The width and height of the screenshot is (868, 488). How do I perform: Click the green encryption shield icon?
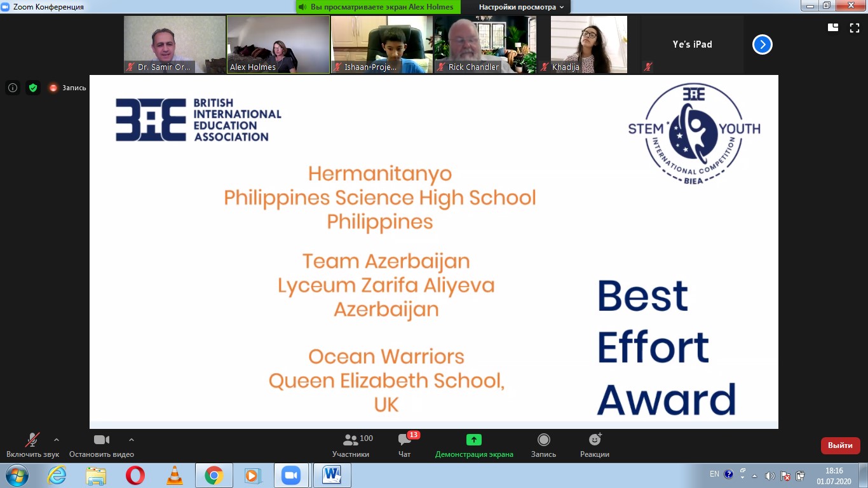pyautogui.click(x=33, y=88)
